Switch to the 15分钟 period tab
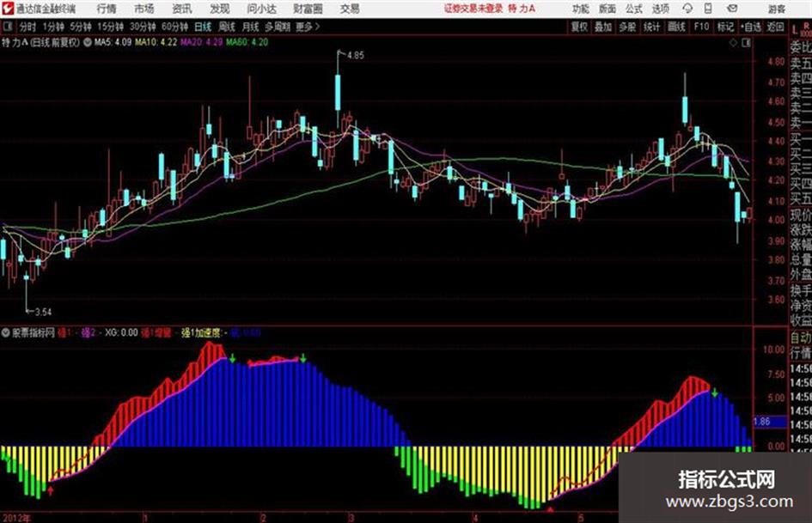 [x=110, y=27]
